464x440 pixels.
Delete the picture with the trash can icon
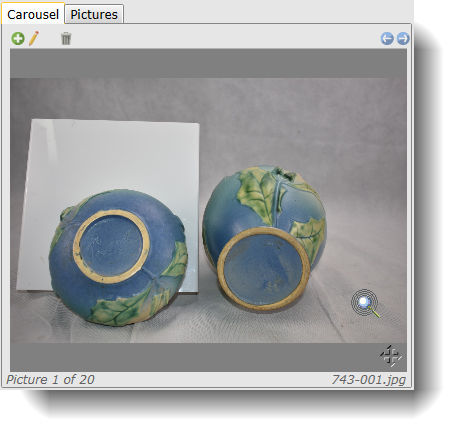point(66,38)
